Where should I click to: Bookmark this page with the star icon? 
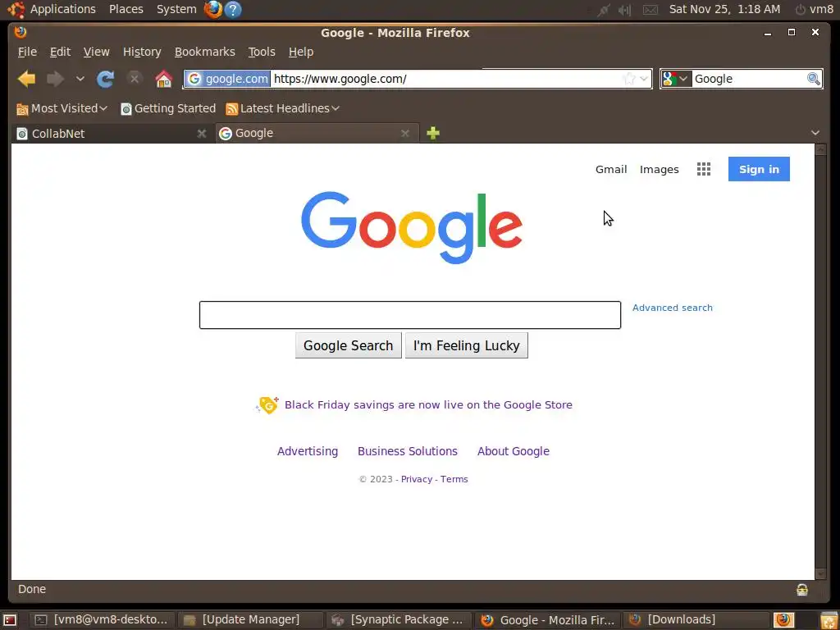tap(629, 80)
